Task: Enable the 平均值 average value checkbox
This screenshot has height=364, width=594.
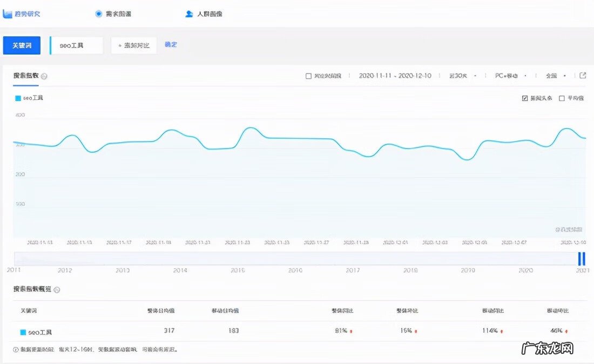Action: point(562,98)
